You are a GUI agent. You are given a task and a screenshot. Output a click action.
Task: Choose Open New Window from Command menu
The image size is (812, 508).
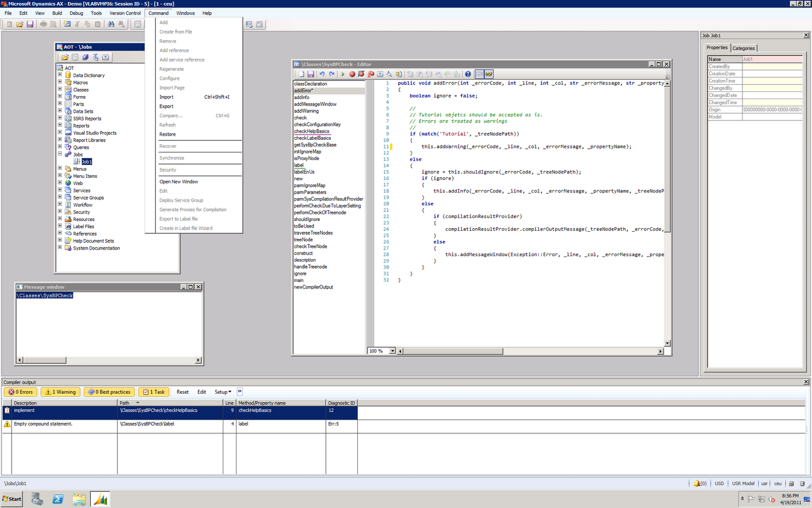coord(194,181)
